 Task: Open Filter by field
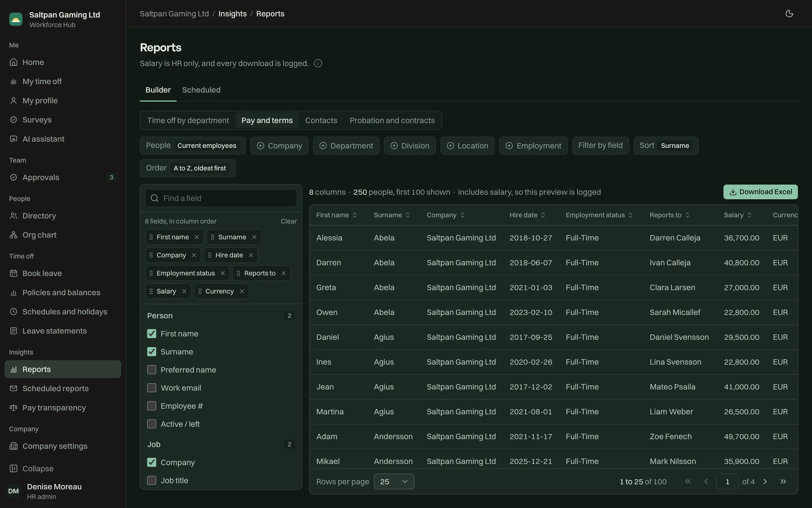(x=600, y=146)
